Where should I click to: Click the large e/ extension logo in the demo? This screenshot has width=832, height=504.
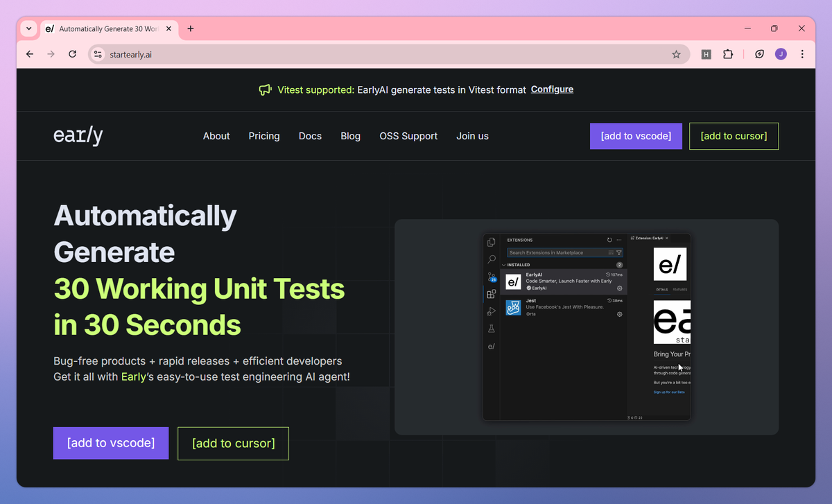coord(670,265)
